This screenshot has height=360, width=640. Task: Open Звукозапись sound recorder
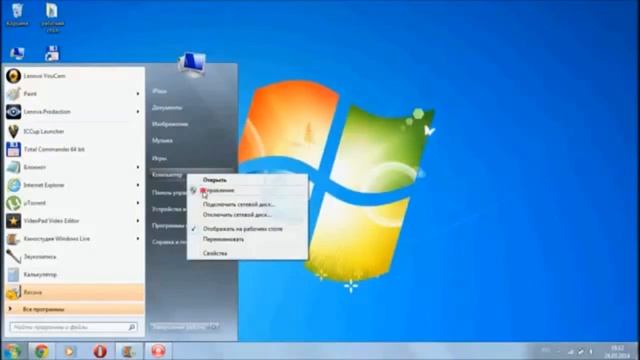pos(74,257)
